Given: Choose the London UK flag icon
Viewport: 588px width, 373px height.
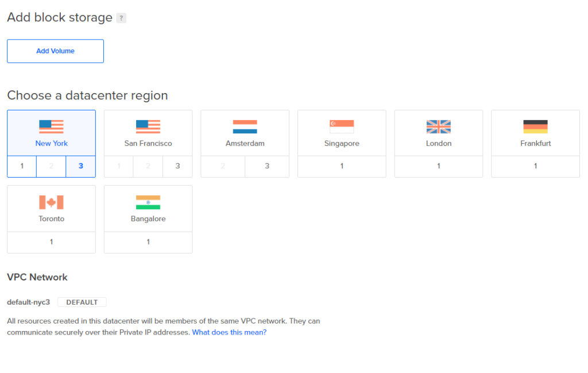Looking at the screenshot, I should [439, 126].
